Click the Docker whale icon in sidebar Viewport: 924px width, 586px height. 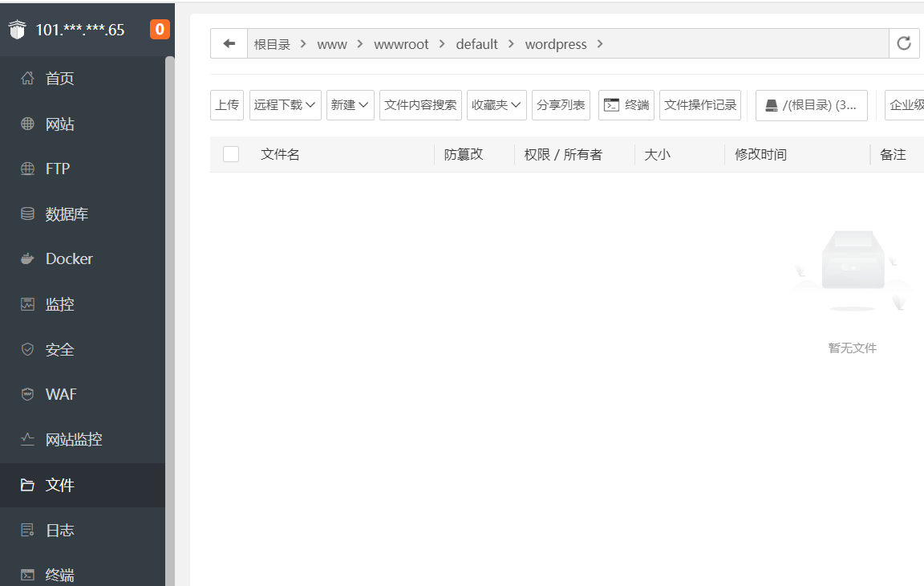(x=27, y=259)
